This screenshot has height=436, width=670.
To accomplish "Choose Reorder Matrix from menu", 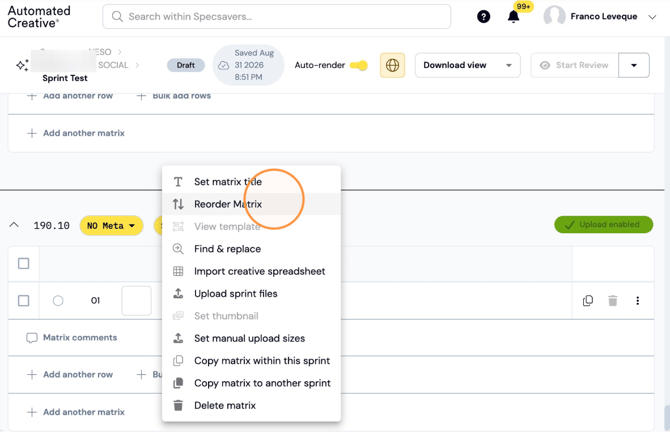I will point(251,204).
